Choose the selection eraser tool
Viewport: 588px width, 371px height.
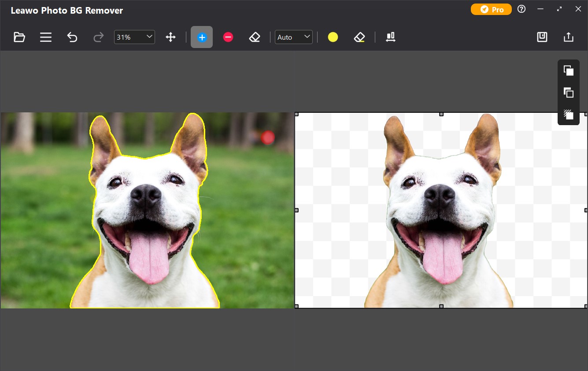(x=255, y=37)
